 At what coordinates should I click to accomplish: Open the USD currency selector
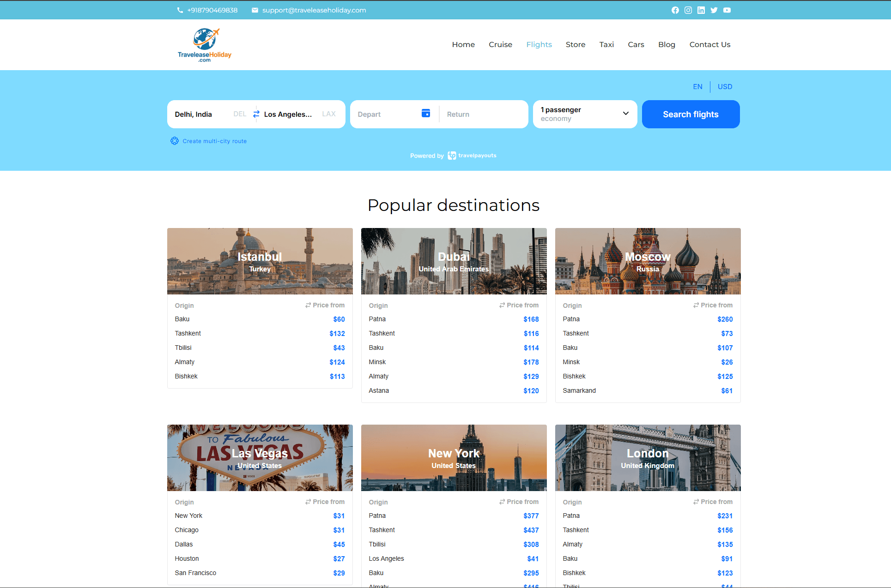click(x=725, y=87)
